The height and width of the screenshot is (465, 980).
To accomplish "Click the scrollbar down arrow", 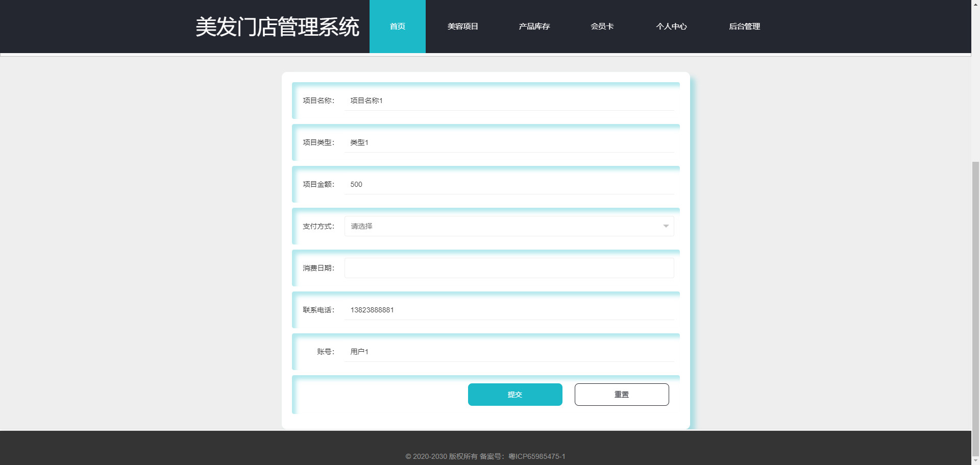I will 975,460.
